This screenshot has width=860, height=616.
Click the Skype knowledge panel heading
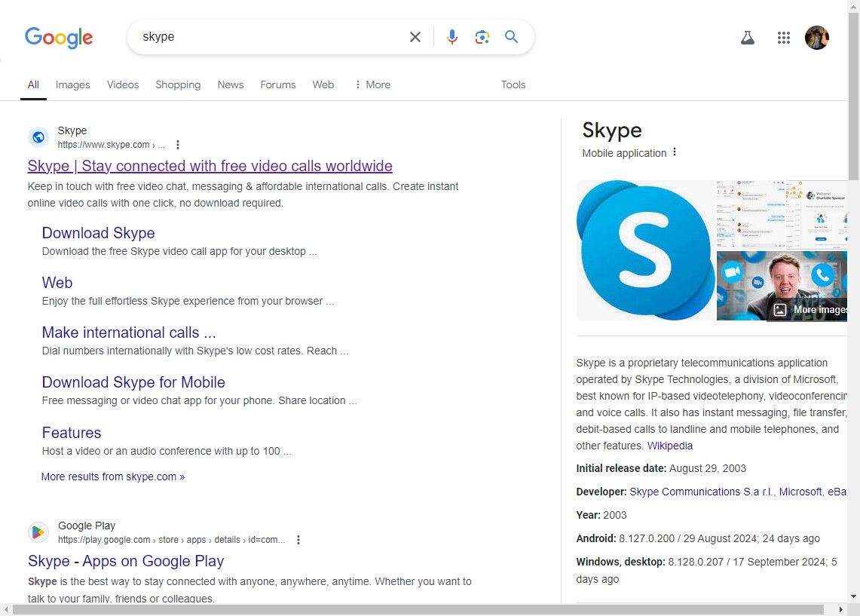click(611, 130)
